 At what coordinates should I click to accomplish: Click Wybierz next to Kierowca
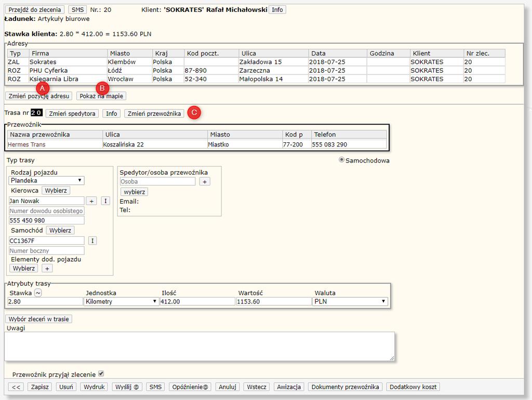click(56, 191)
